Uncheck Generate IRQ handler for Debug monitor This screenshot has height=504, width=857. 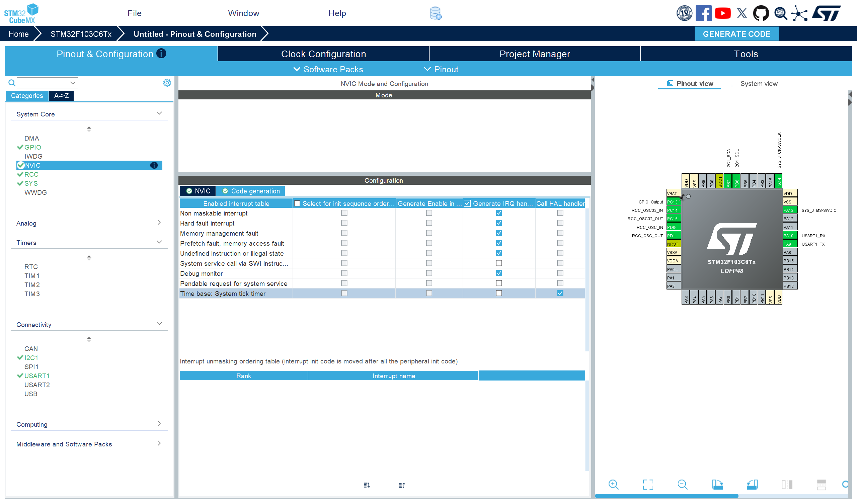pyautogui.click(x=499, y=273)
